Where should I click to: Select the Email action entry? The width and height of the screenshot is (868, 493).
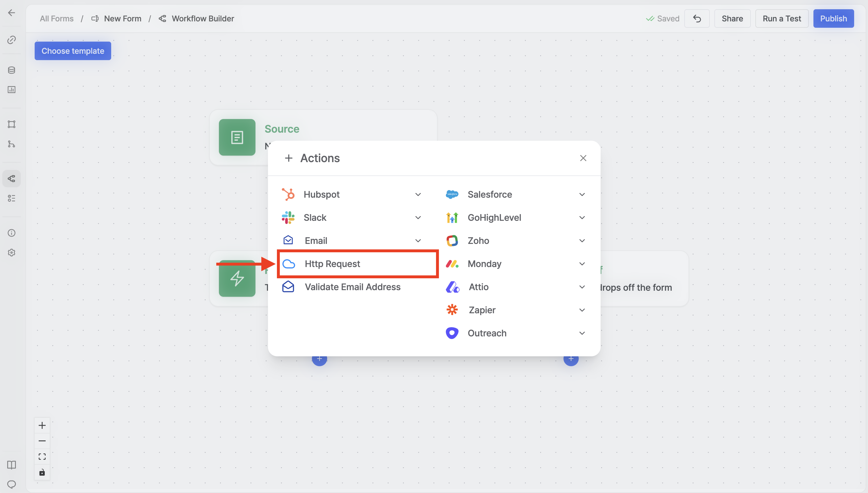(352, 241)
